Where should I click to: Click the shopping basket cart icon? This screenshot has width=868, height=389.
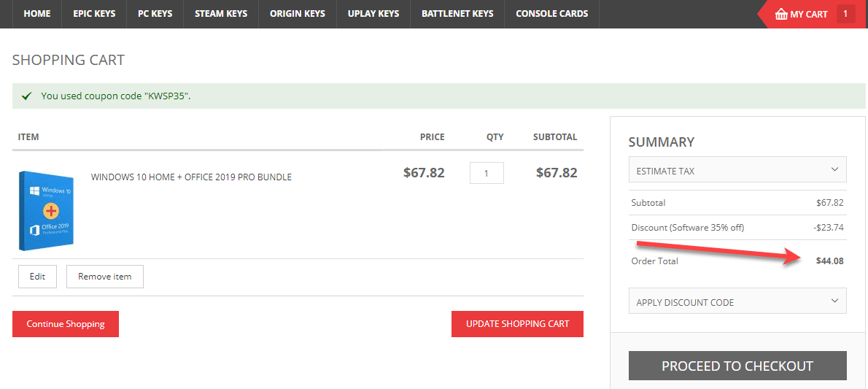[781, 15]
